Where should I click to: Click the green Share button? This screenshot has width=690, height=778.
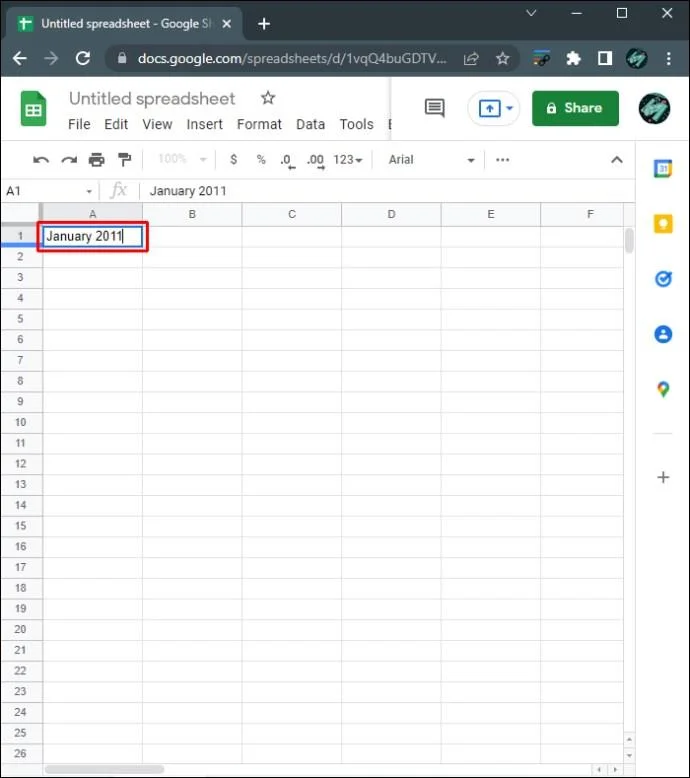(575, 108)
